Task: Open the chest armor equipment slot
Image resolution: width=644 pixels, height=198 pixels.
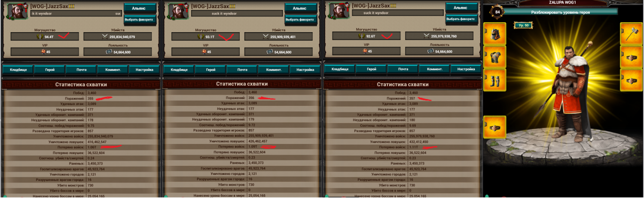Action: (494, 57)
